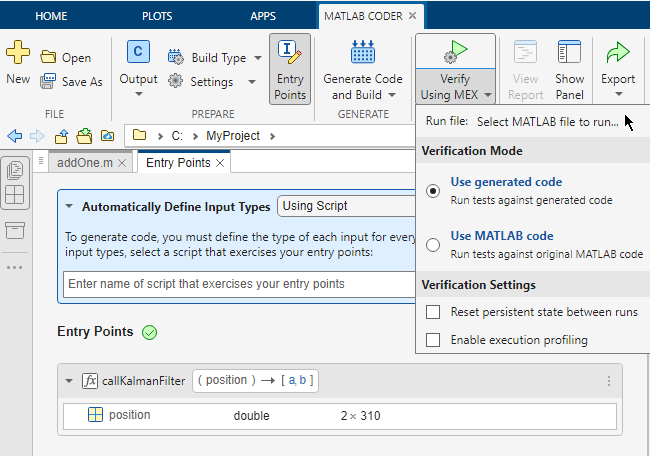Screen dimensions: 650x456
Task: Click the Generate Code and Build icon
Action: point(362,53)
